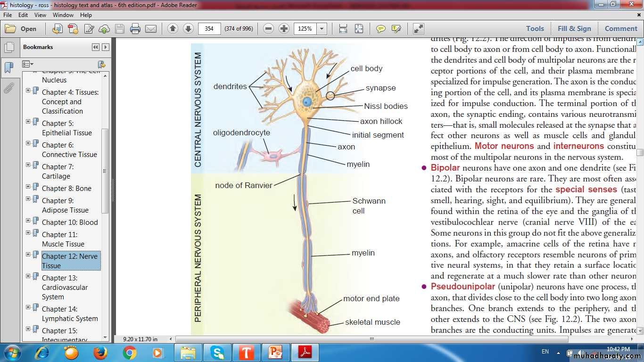Click the zoom in plus button

(284, 29)
